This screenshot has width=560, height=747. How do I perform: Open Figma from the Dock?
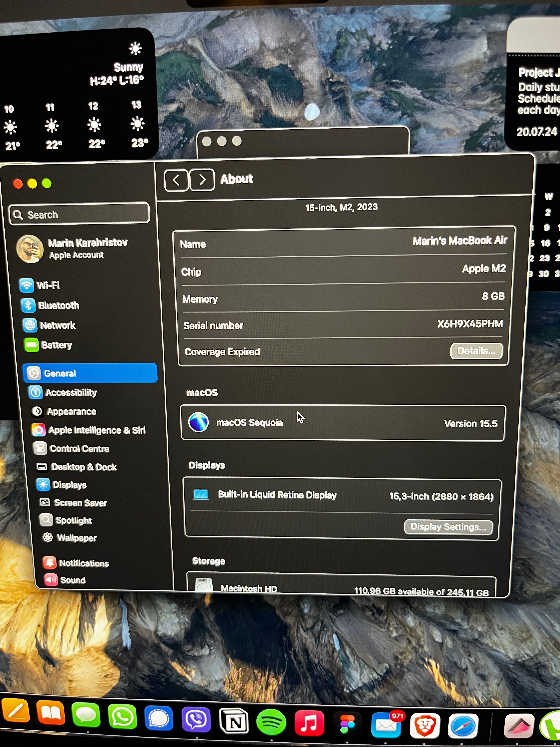(x=347, y=724)
